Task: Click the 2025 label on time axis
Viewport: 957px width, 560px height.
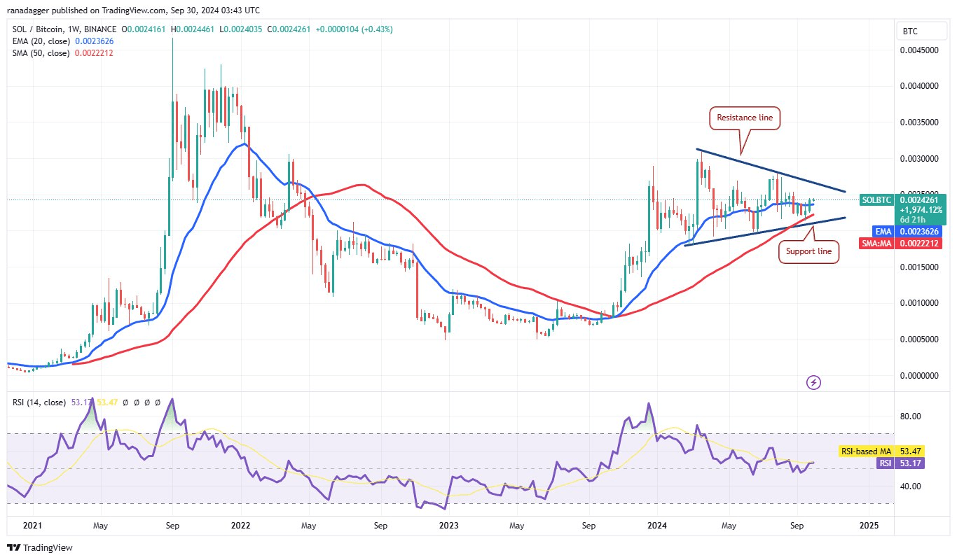Action: tap(869, 525)
